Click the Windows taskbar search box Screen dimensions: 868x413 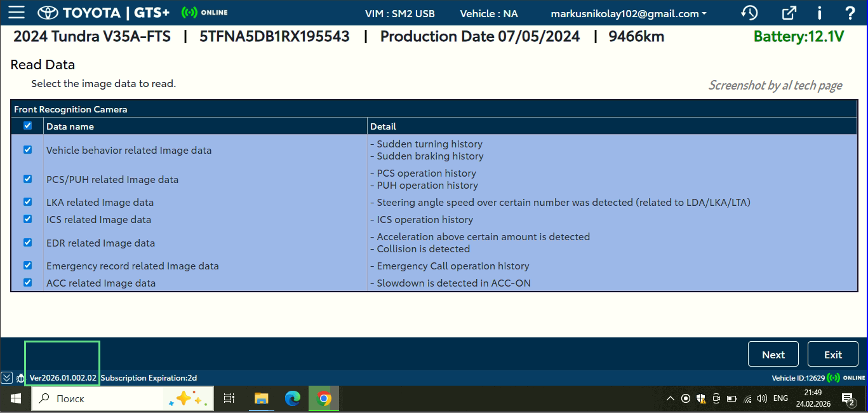pyautogui.click(x=95, y=398)
